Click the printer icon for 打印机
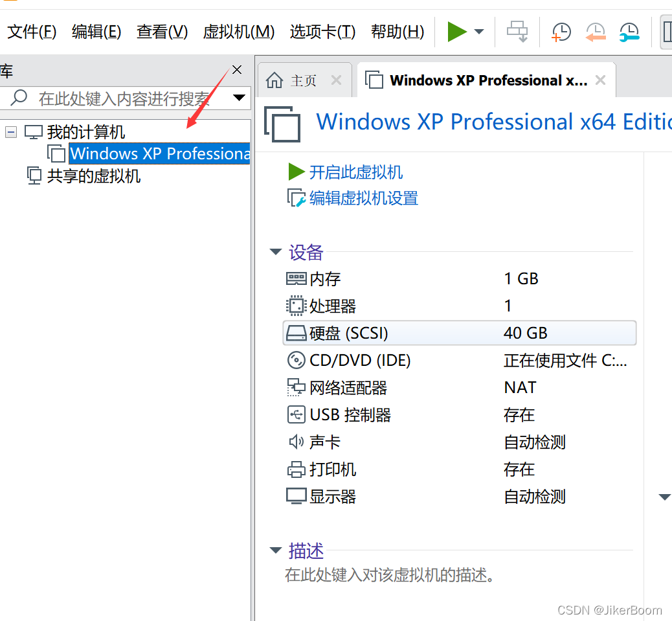672x621 pixels. click(x=296, y=469)
